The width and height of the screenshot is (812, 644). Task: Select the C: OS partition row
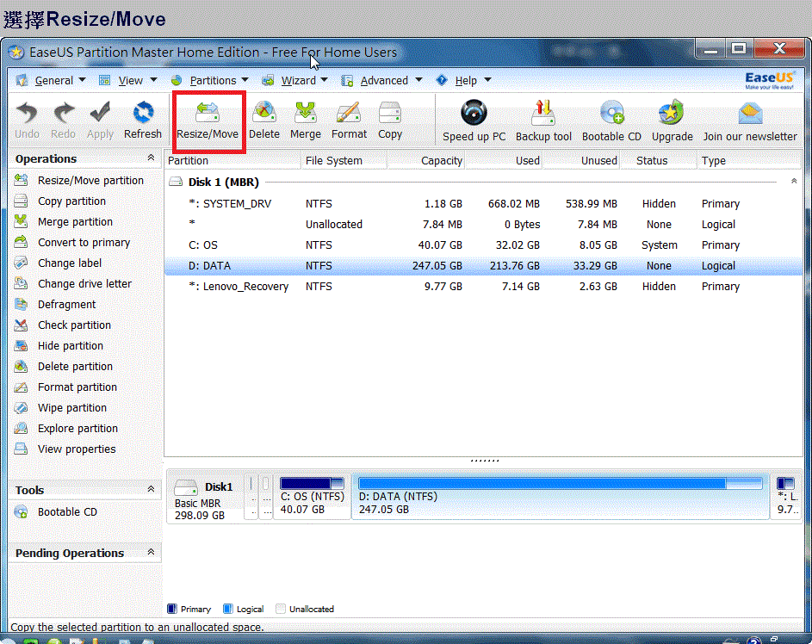[483, 245]
